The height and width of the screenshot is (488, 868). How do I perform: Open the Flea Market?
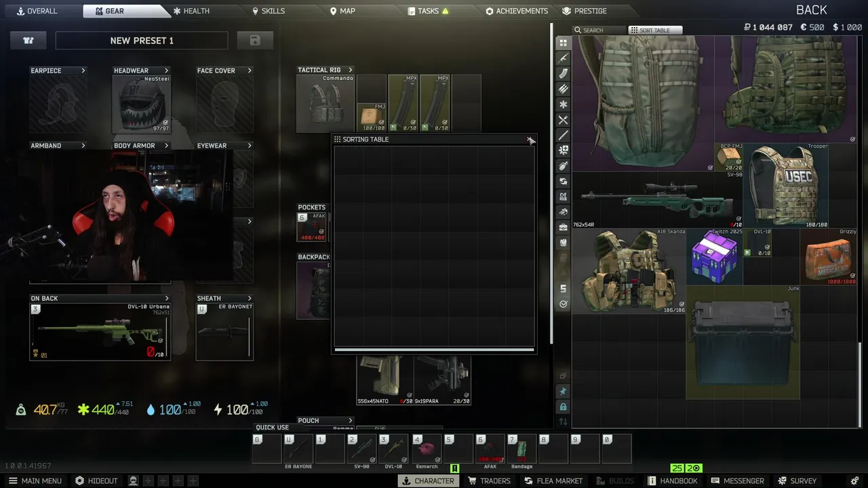(553, 481)
